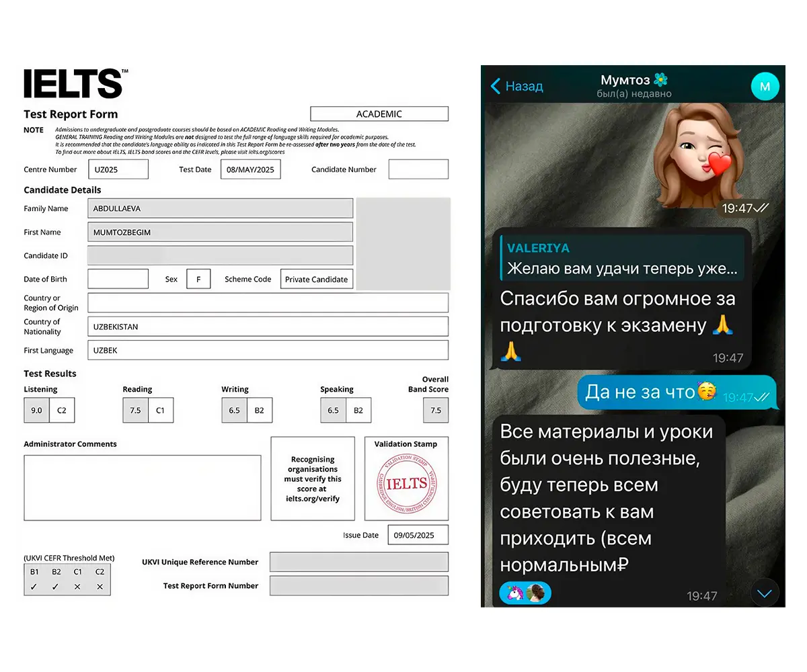Viewport: 807px width, 672px height.
Task: Click the Speaking score 6.5
Action: [x=333, y=410]
